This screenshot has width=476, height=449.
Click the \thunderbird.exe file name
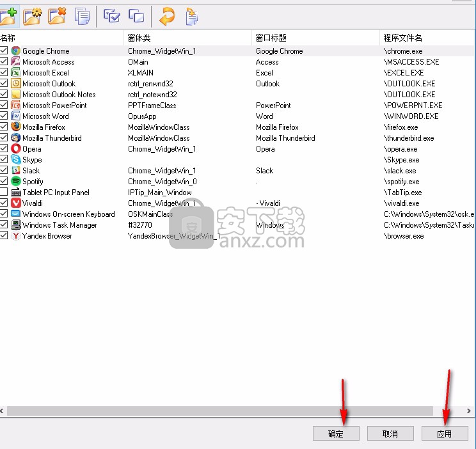[409, 138]
